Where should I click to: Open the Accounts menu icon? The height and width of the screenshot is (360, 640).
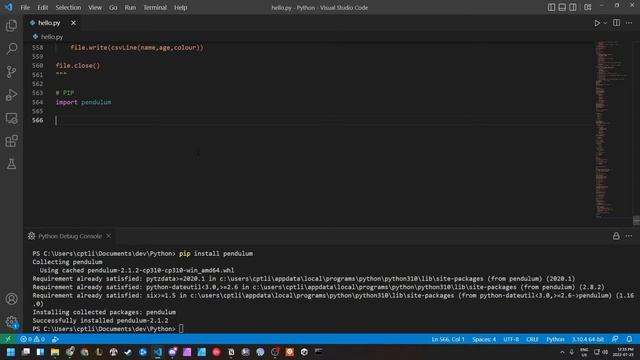tap(11, 299)
